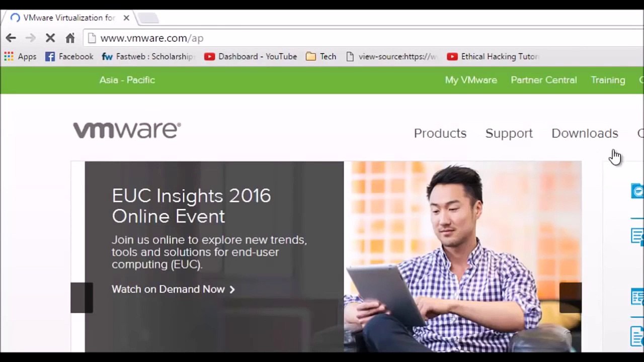Click the bottom text document sidebar icon
This screenshot has height=362, width=644.
[x=637, y=336]
